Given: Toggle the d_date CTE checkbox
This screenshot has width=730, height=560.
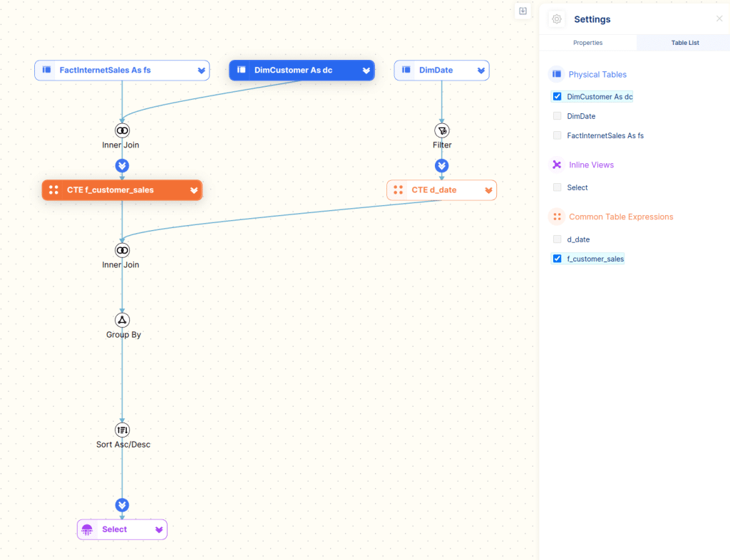Looking at the screenshot, I should (x=557, y=239).
